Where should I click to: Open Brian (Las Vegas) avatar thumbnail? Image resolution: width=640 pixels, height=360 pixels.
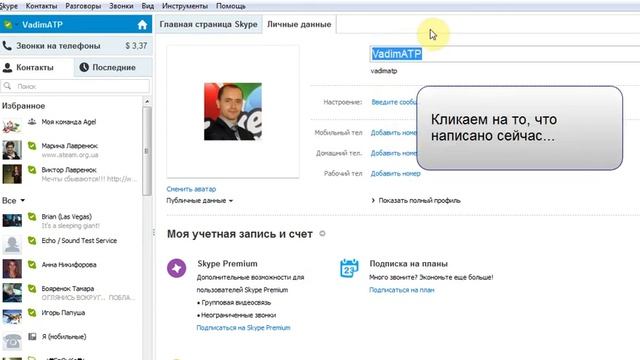(12, 220)
